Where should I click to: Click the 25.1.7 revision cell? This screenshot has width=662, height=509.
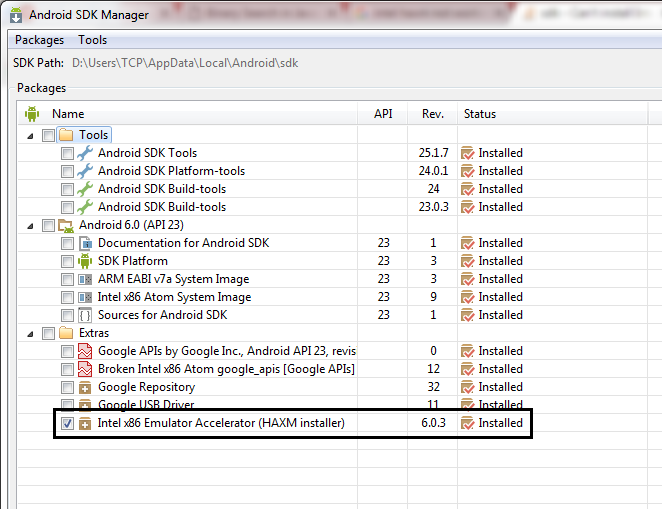[x=433, y=153]
